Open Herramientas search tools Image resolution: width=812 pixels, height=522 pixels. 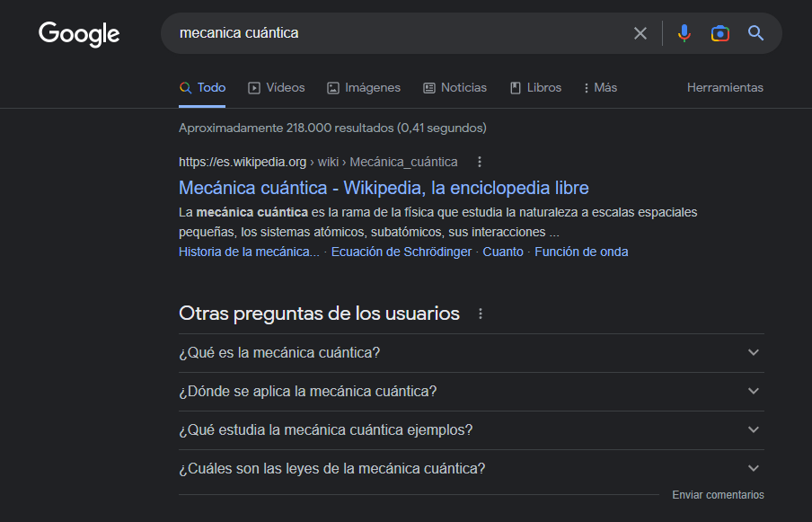click(725, 87)
